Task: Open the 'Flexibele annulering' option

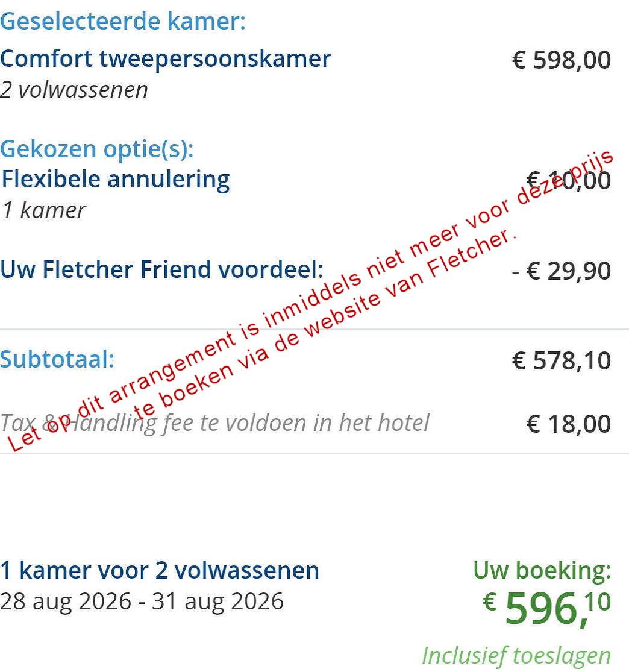Action: coord(116,179)
